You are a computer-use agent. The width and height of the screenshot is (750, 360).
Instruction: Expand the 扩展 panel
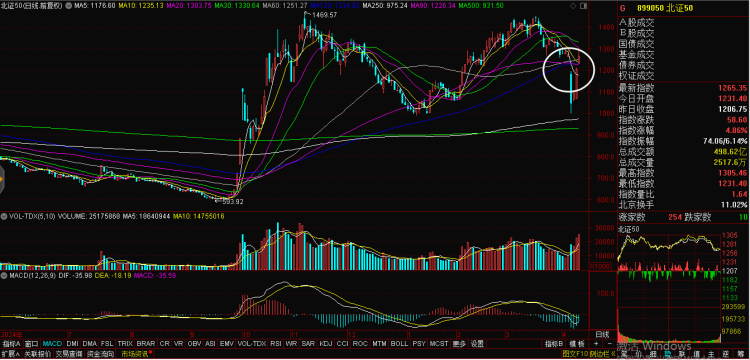click(x=11, y=354)
